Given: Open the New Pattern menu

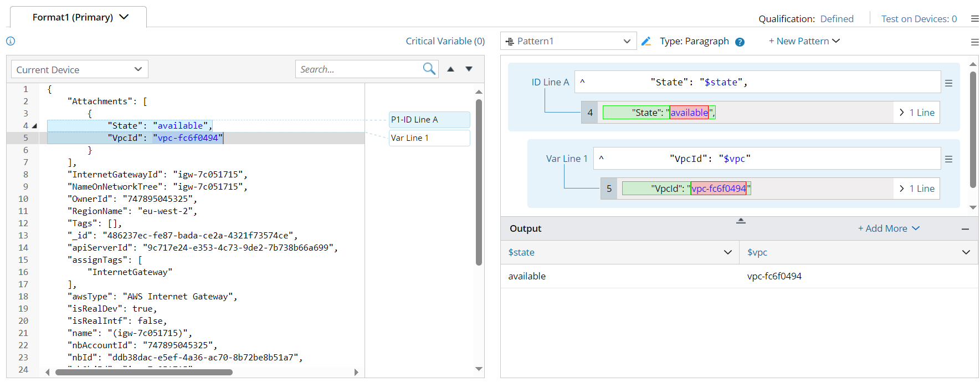Looking at the screenshot, I should tap(804, 41).
